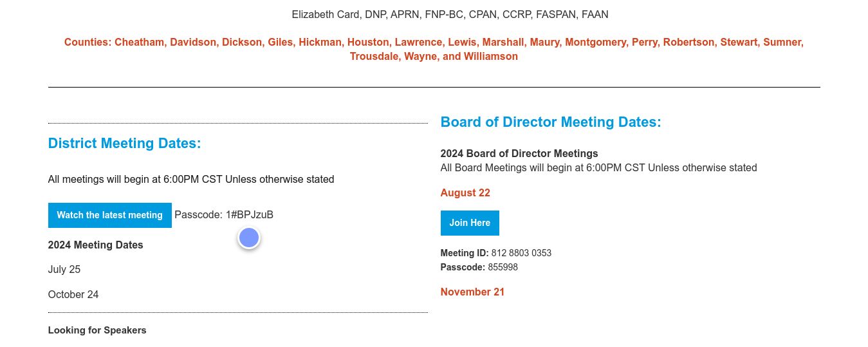Screen dimensions: 868x347
Task: Select the Elizabeth Card credentials line
Action: point(450,14)
